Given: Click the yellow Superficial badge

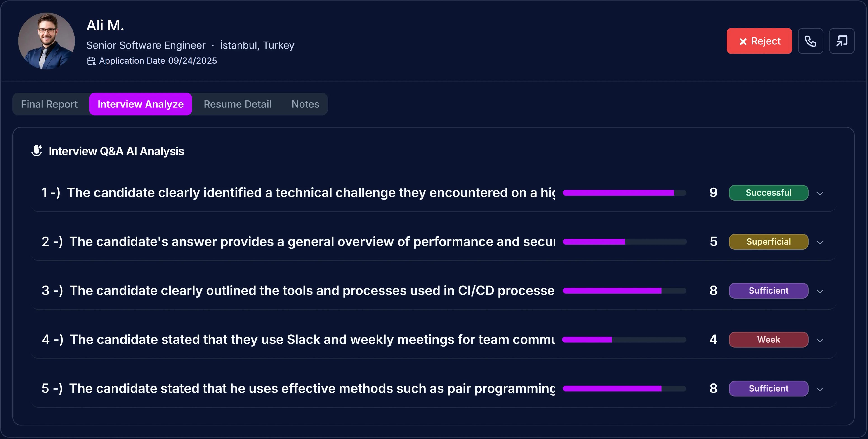Looking at the screenshot, I should pyautogui.click(x=769, y=241).
